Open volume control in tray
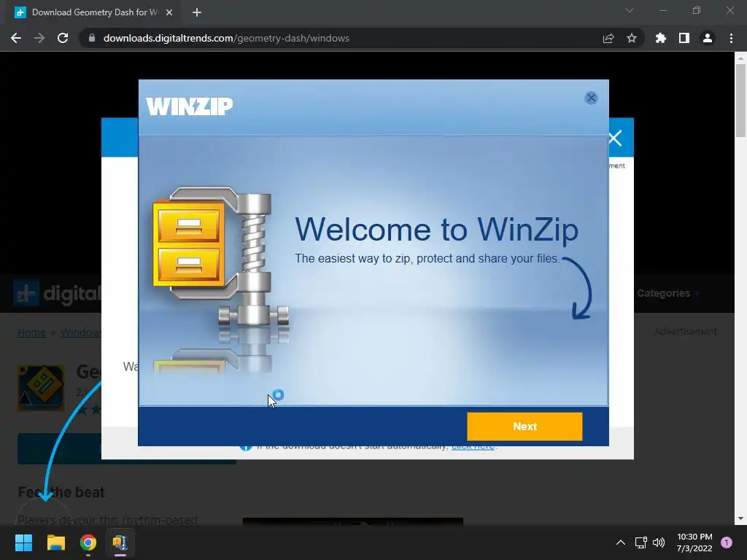 [x=659, y=542]
